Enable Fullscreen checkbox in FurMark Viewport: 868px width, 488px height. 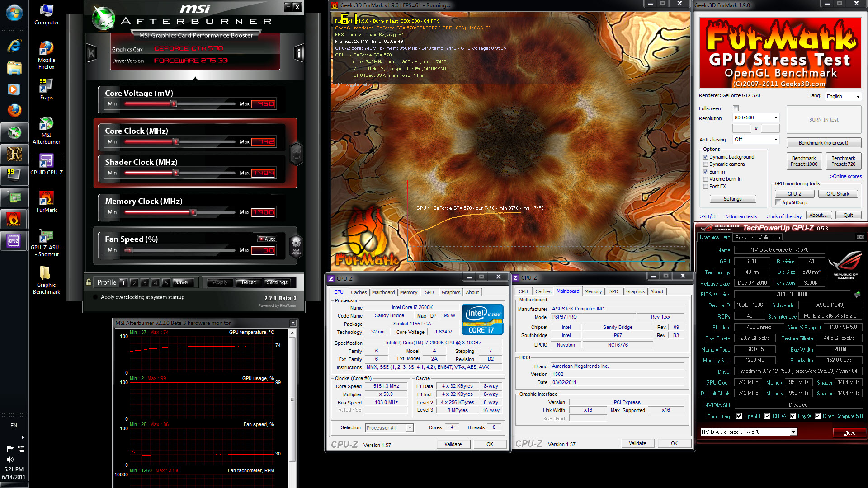pos(736,108)
